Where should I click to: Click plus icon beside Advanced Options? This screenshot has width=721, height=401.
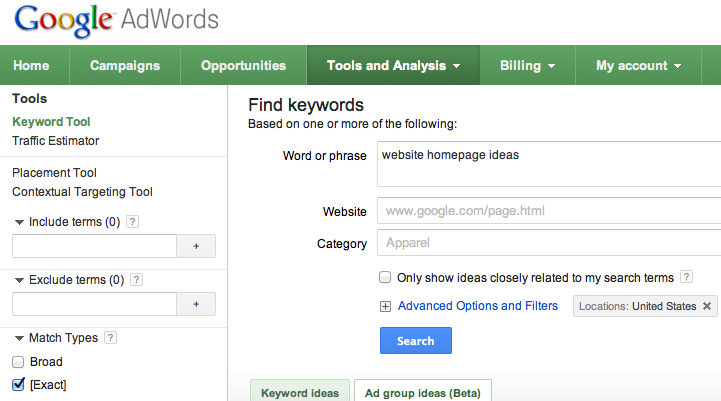tap(385, 306)
